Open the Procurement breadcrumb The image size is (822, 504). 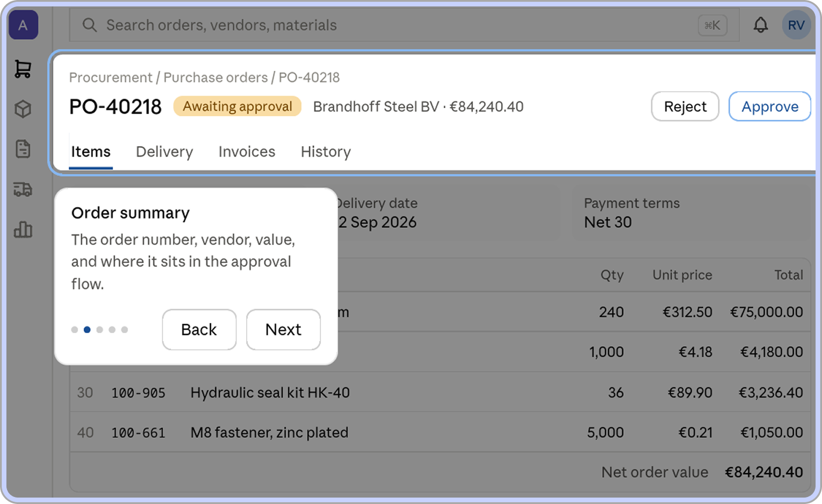click(x=110, y=77)
